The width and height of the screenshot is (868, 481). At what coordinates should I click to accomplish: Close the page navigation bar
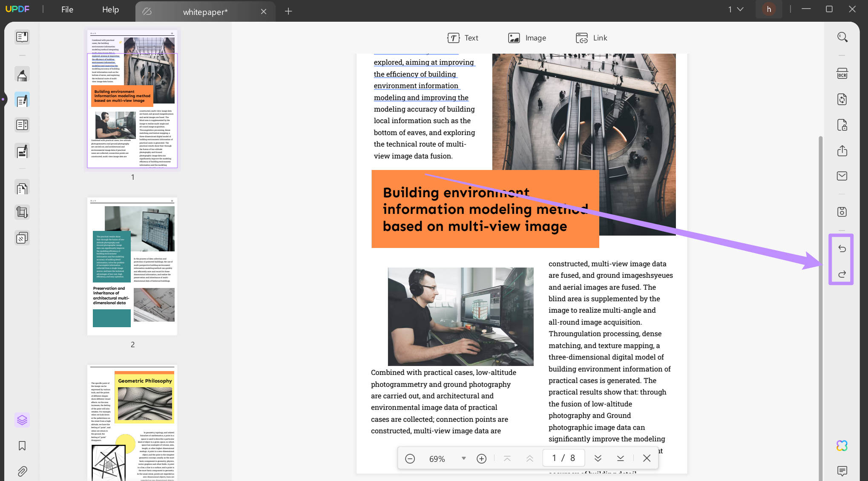(647, 458)
